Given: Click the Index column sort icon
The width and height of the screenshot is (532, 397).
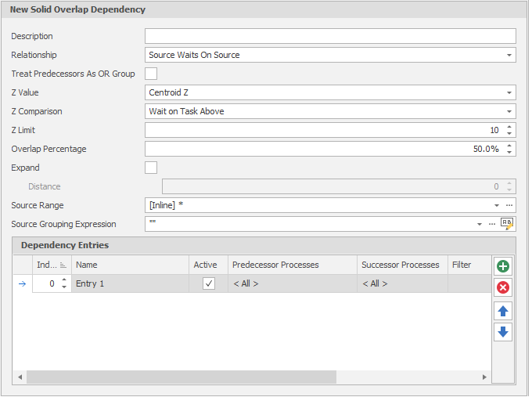Looking at the screenshot, I should click(63, 265).
